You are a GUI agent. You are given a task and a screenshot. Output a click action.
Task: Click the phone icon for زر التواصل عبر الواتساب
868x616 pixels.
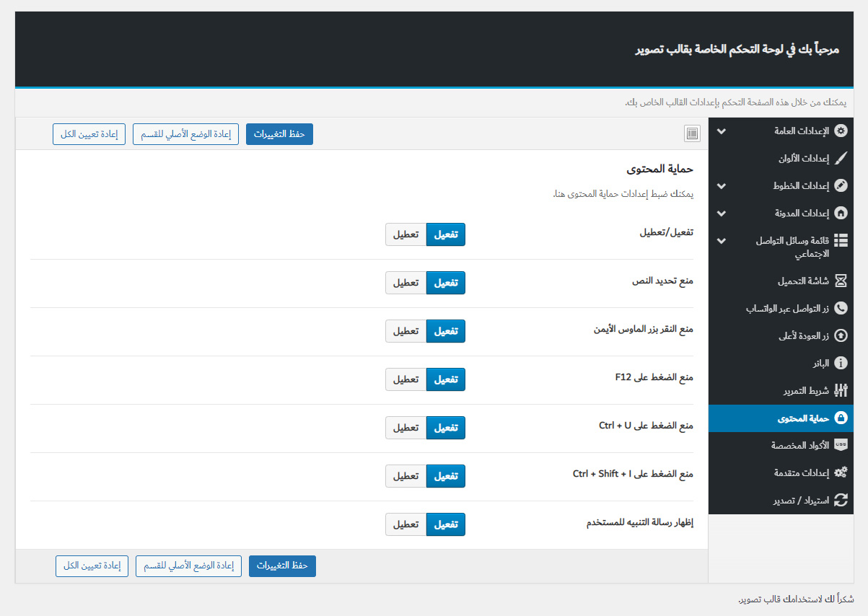pyautogui.click(x=841, y=308)
